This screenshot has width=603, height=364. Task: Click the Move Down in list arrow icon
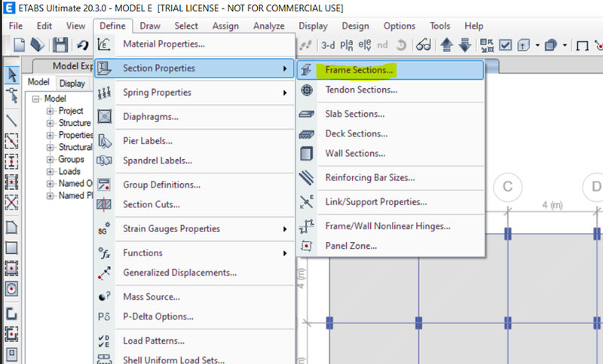click(465, 45)
